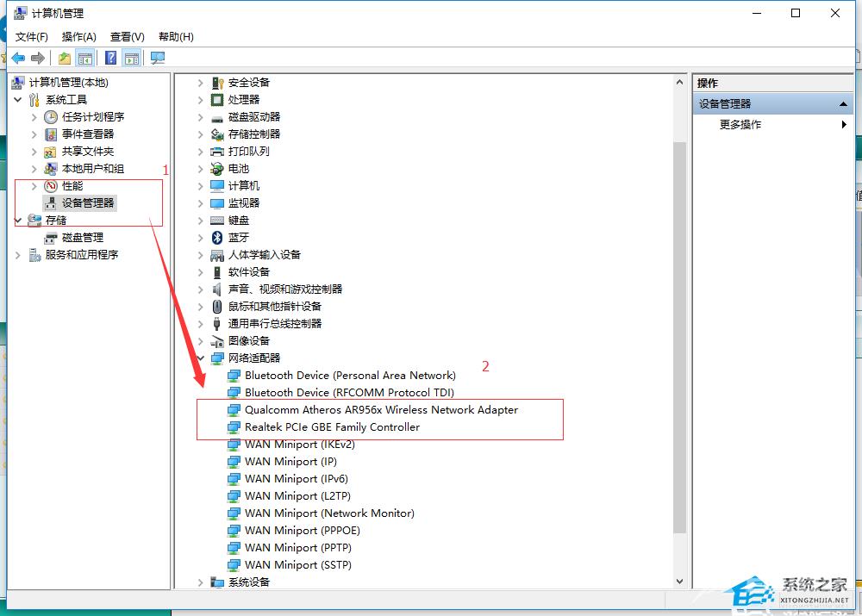Click 更多操作 in the actions pane

coord(740,124)
